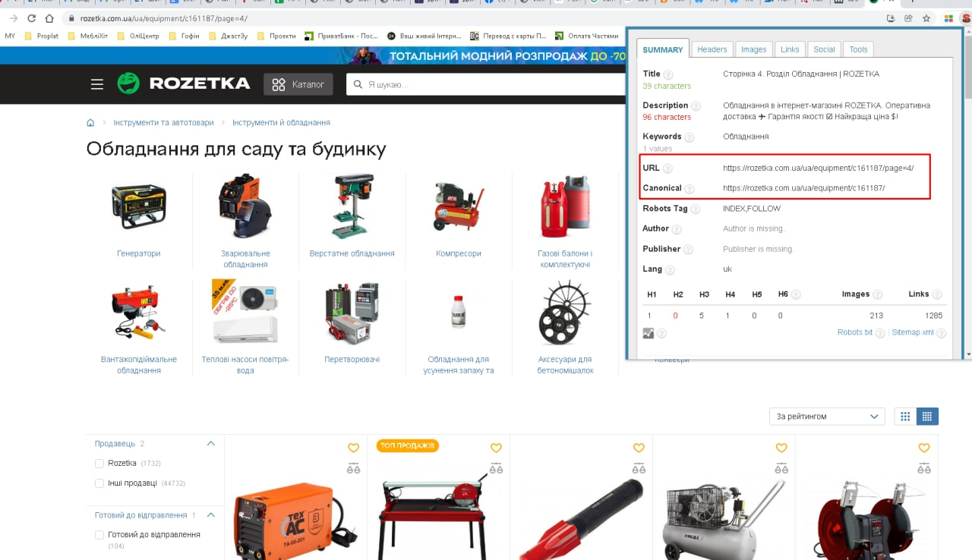This screenshot has width=972, height=560.
Task: Open 'Інструменти та автотовари' breadcrumb link
Action: coord(164,122)
